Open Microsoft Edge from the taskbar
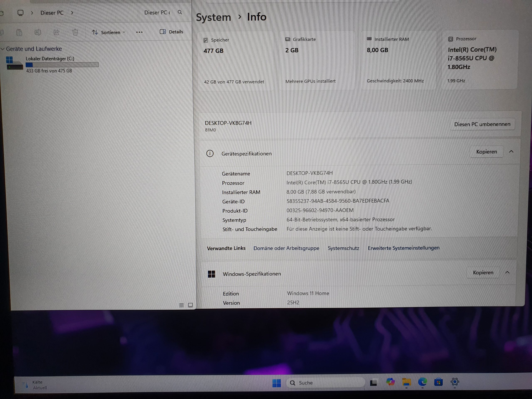This screenshot has height=399, width=532. point(422,382)
